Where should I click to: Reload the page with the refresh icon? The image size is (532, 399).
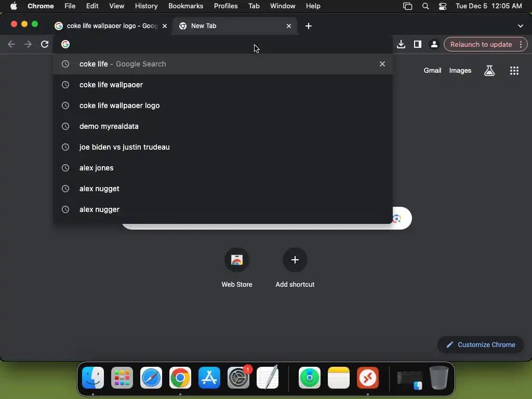point(45,44)
